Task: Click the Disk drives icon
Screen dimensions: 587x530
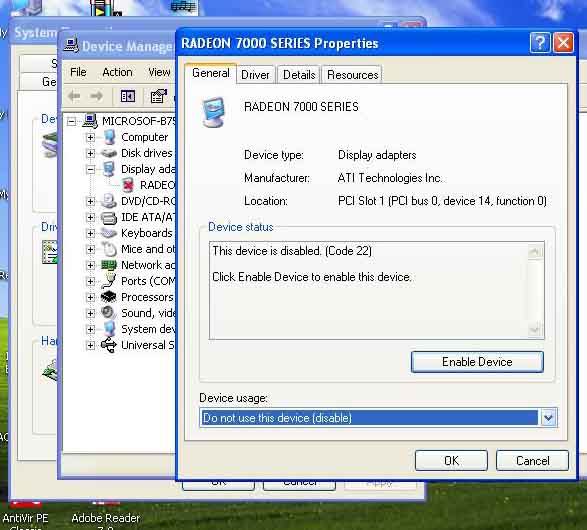Action: point(109,153)
